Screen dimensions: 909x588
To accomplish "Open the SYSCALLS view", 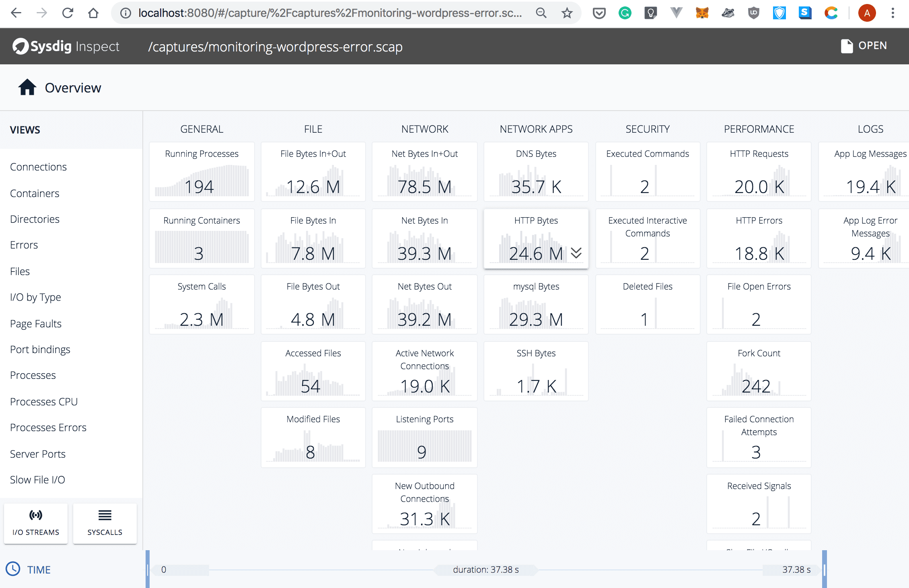I will [105, 523].
